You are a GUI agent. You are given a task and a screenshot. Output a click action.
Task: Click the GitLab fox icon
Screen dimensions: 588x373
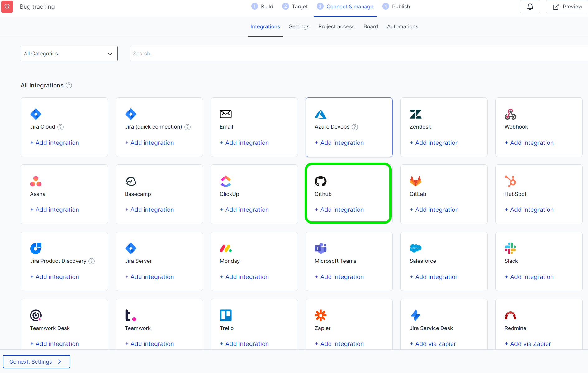click(x=415, y=181)
